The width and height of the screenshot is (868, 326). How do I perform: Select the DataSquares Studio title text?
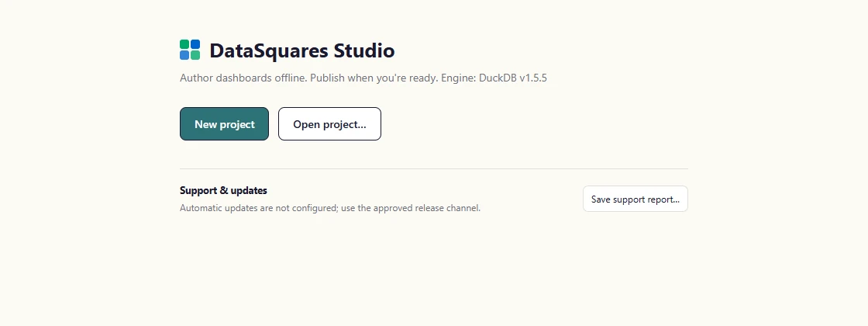[x=301, y=50]
